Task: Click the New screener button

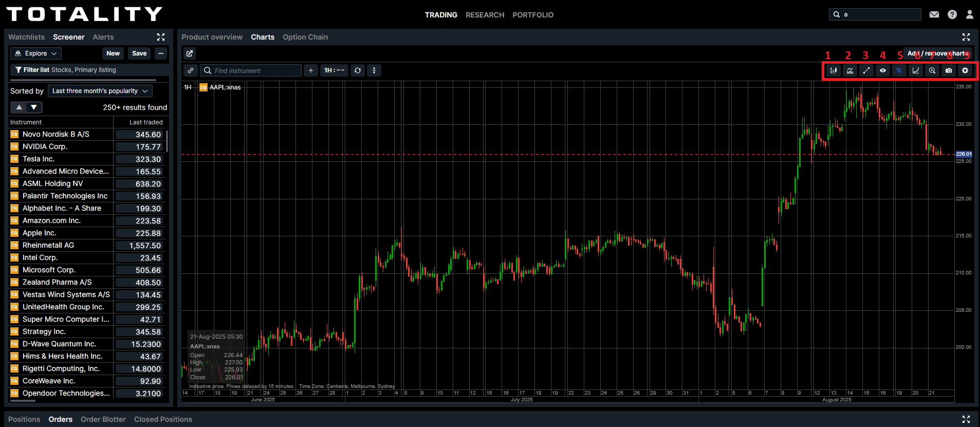Action: tap(113, 53)
